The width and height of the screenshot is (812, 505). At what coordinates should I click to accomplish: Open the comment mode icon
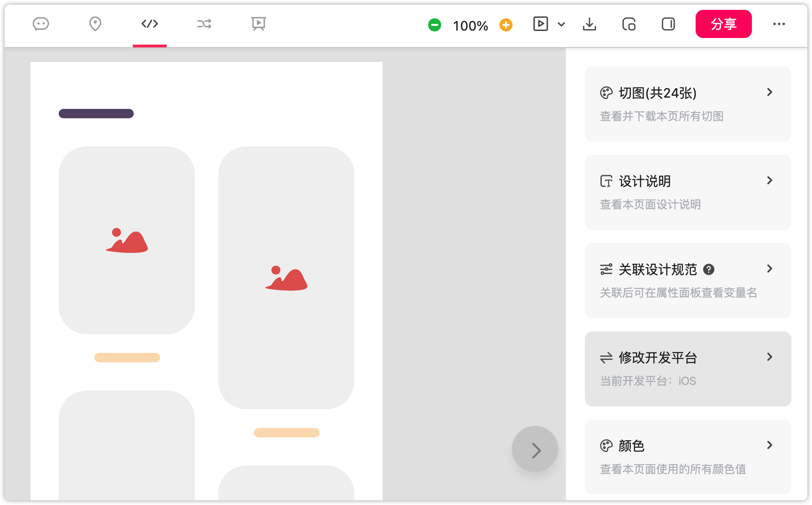tap(41, 24)
